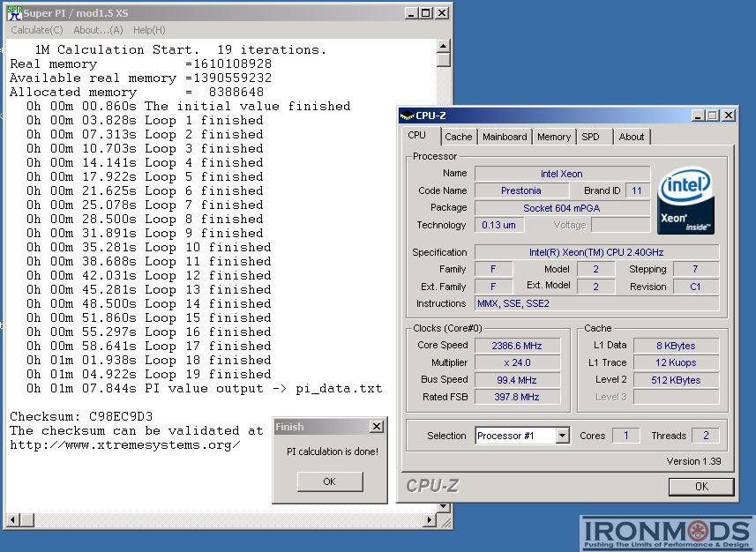Image resolution: width=756 pixels, height=552 pixels.
Task: Click the PI value output -> pi_data.txt line
Action: 204,388
